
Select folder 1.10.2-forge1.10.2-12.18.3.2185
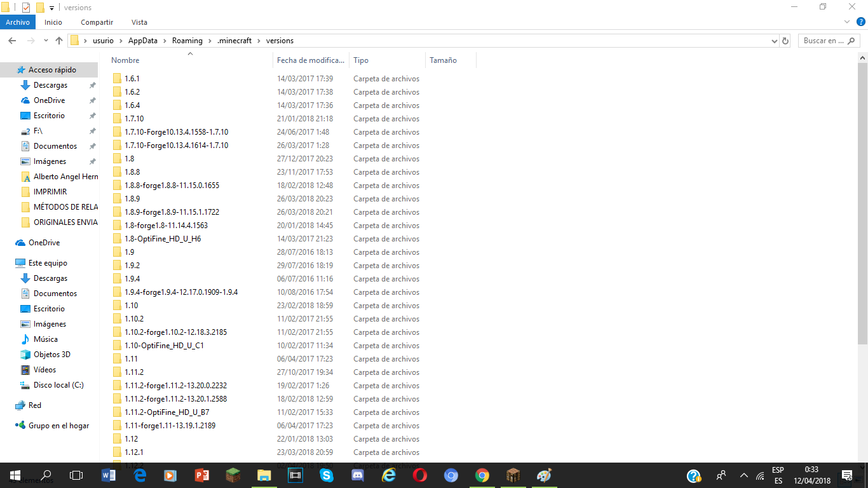click(x=175, y=332)
